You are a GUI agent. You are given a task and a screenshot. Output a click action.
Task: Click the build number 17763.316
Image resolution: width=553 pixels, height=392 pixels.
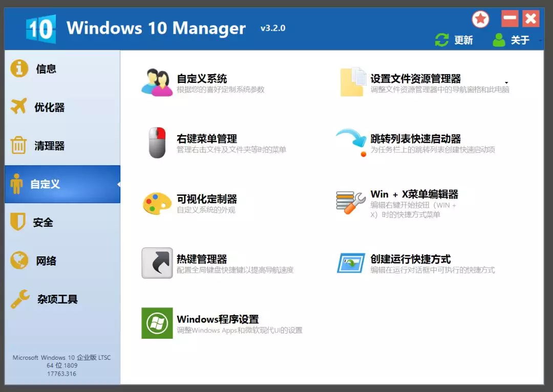click(62, 374)
